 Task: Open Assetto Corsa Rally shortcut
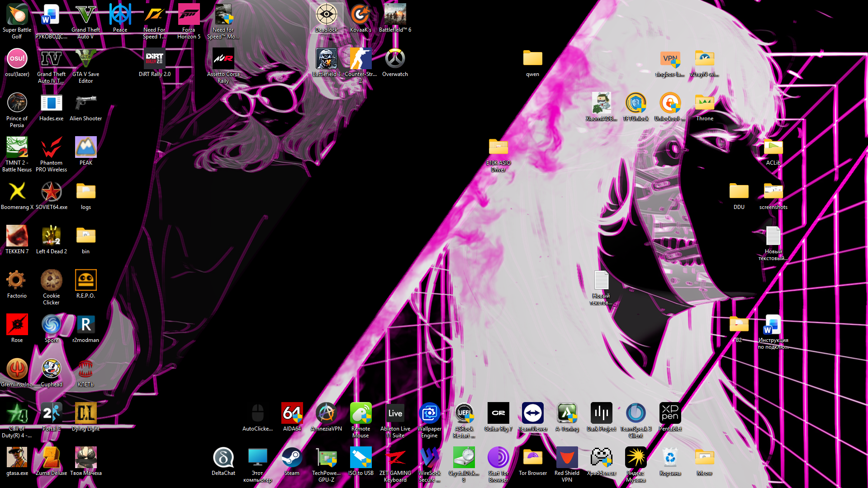223,65
